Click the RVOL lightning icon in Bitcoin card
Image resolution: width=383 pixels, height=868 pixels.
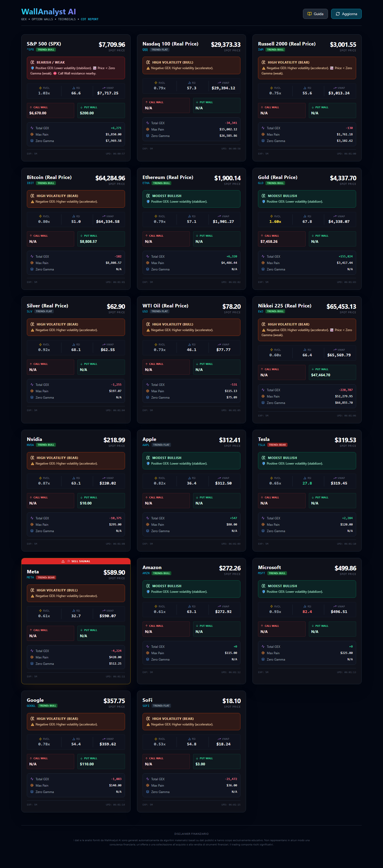click(40, 216)
